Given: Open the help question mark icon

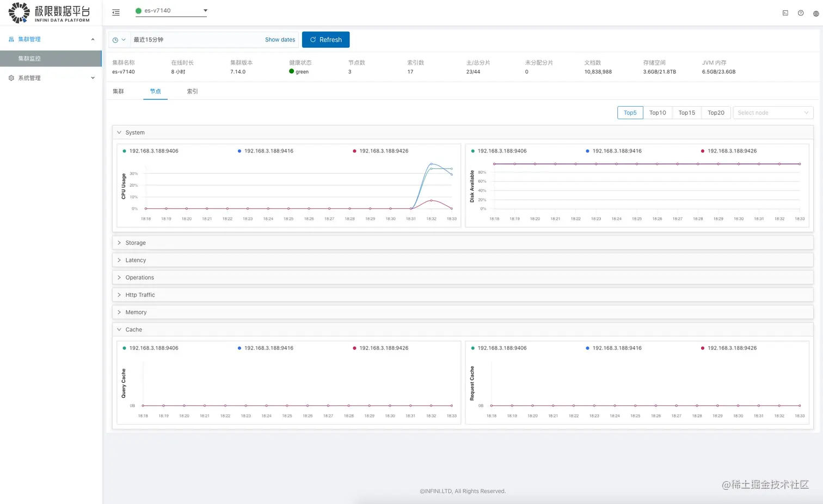Looking at the screenshot, I should tap(801, 13).
